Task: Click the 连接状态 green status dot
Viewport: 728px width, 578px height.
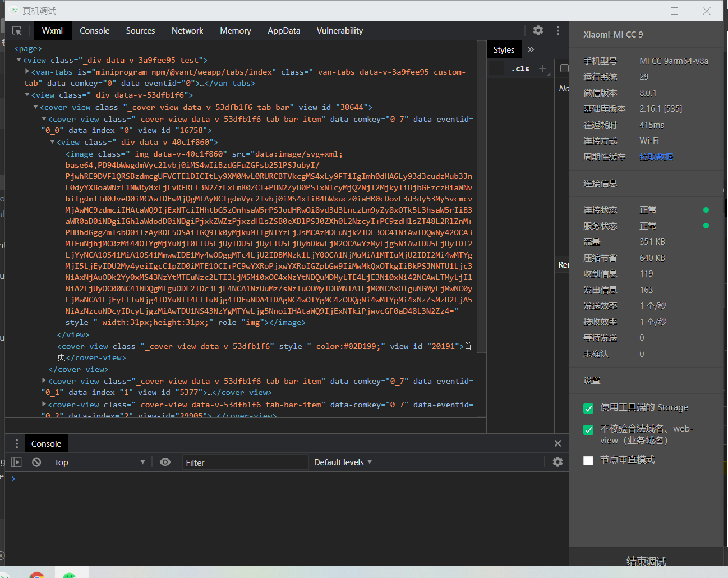Action: [x=706, y=210]
